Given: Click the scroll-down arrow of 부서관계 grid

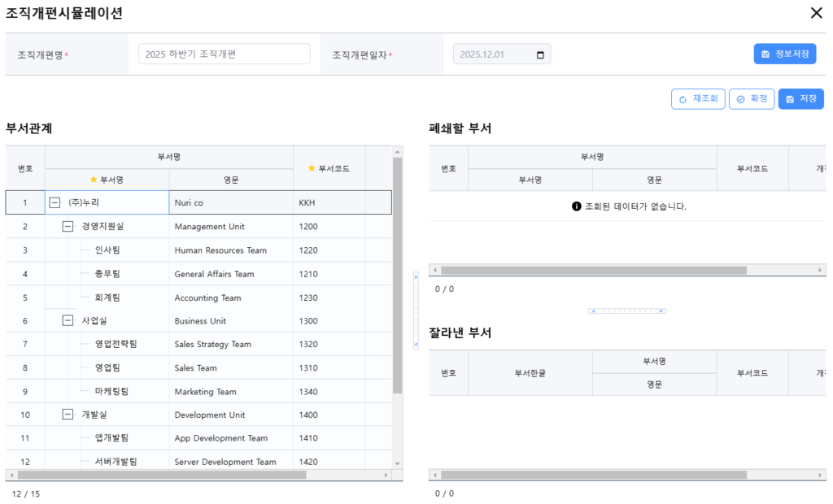Looking at the screenshot, I should click(398, 463).
